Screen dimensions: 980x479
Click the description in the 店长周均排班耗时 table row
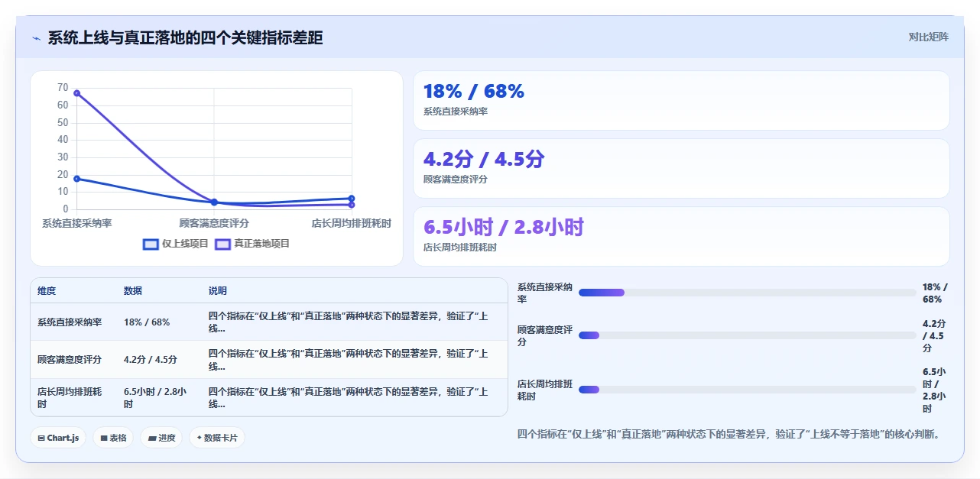(349, 397)
